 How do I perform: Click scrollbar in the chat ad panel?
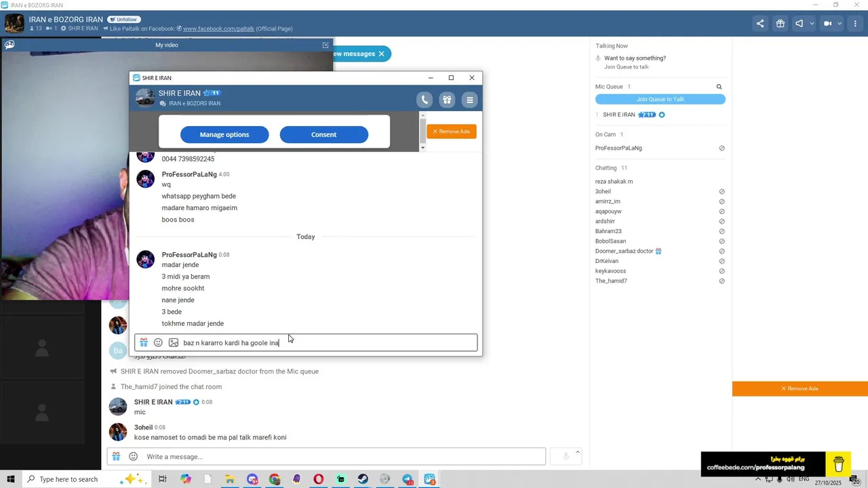coord(423,131)
